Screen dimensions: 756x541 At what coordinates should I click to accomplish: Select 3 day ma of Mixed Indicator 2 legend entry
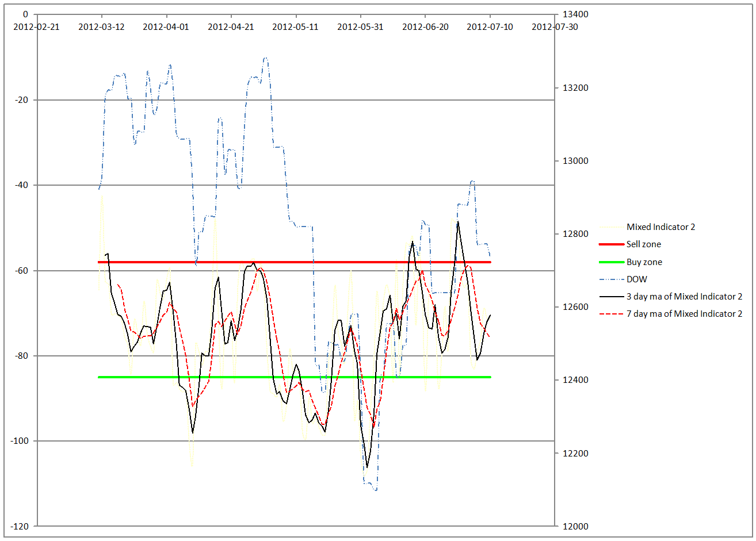pos(684,297)
